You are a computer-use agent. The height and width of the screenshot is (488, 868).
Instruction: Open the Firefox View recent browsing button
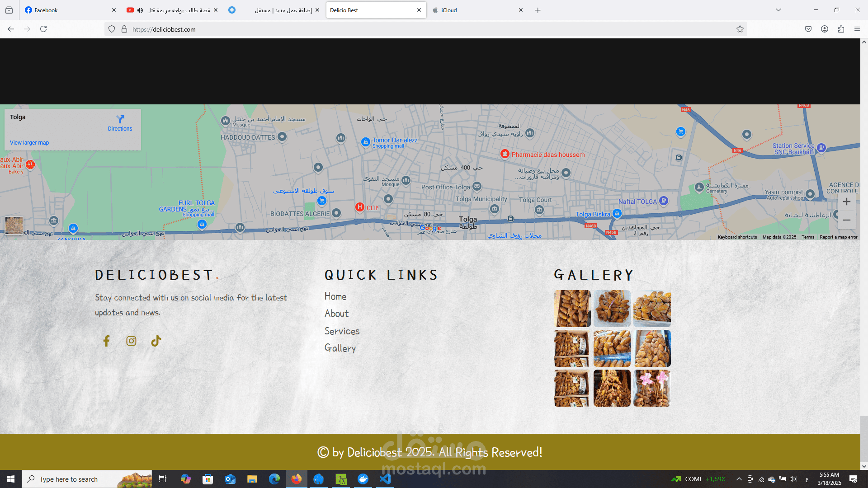pos(9,10)
